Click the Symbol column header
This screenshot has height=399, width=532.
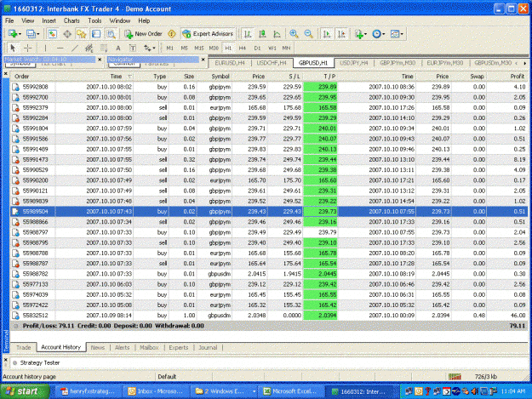pyautogui.click(x=220, y=77)
